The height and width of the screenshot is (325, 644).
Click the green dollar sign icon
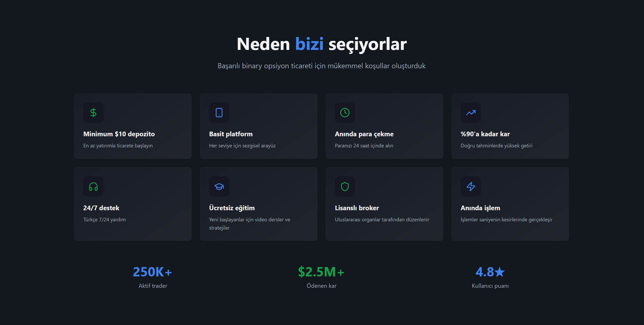(93, 113)
